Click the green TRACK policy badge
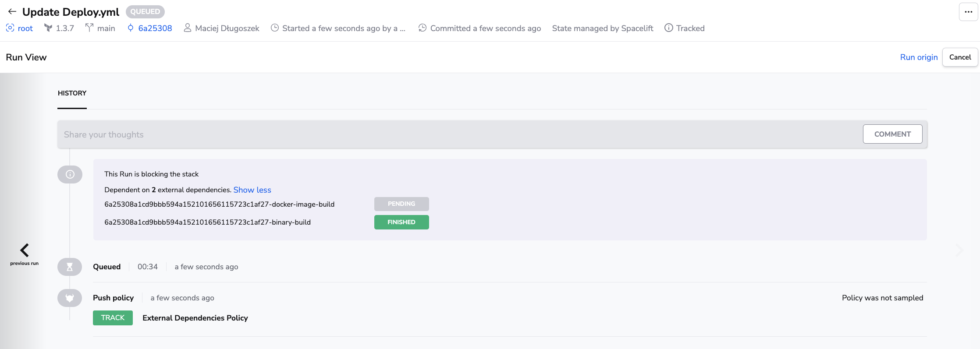 [113, 318]
